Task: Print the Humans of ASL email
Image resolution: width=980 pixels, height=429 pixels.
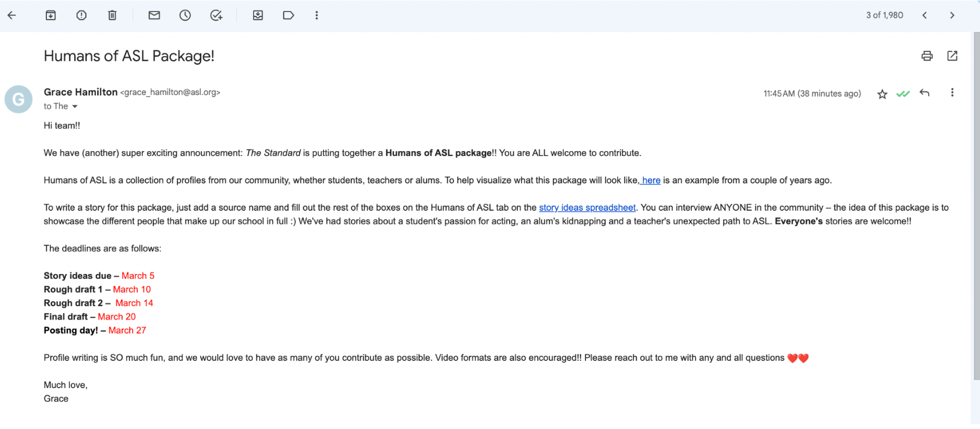Action: click(927, 56)
